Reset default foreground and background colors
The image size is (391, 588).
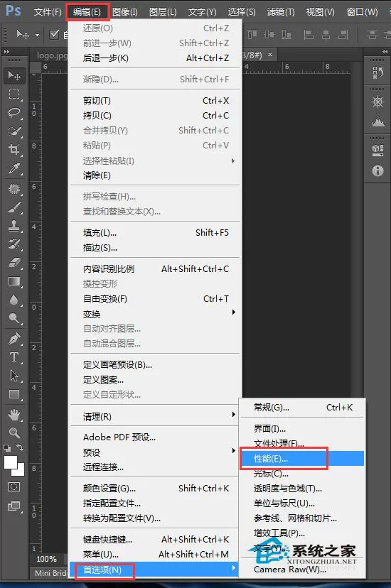[7, 448]
